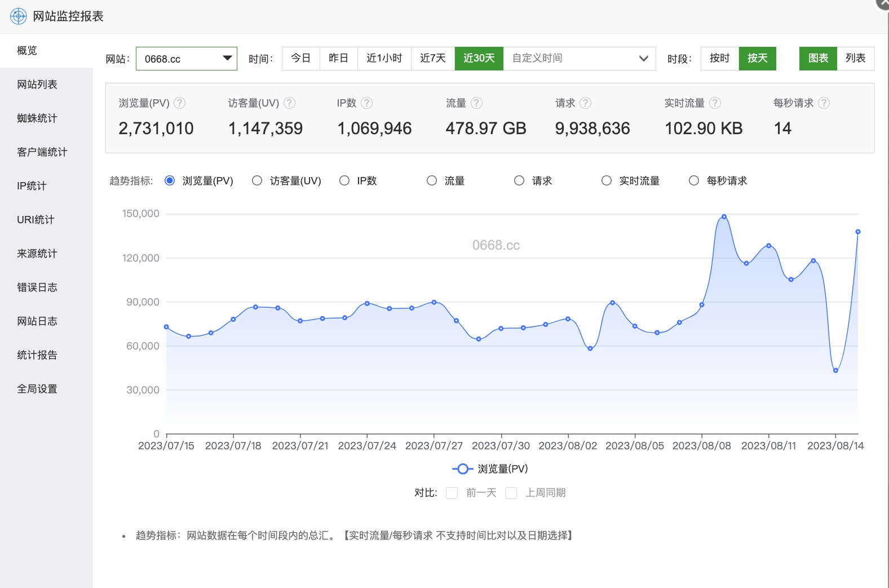Click the help icon beside 流量 stat
This screenshot has height=588, width=889.
476,103
